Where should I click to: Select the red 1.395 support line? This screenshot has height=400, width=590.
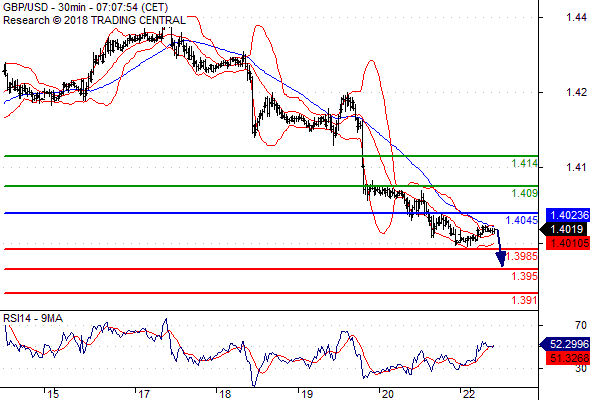coord(271,269)
